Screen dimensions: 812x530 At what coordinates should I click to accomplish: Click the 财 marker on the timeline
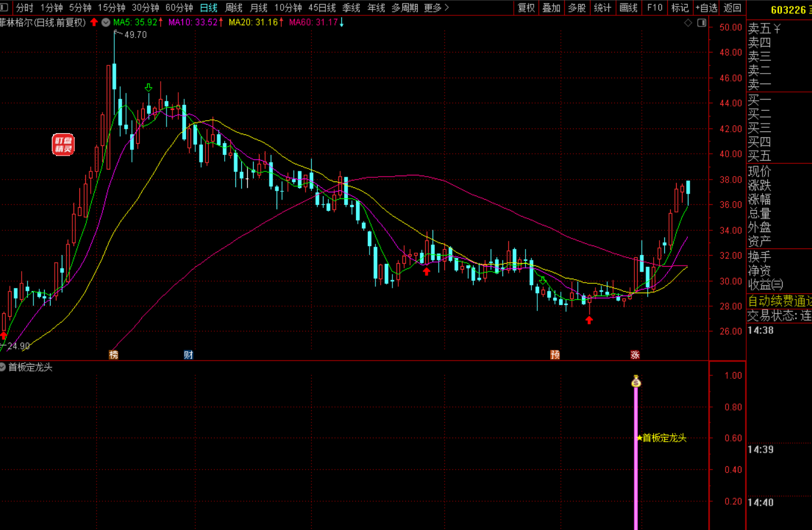click(188, 355)
